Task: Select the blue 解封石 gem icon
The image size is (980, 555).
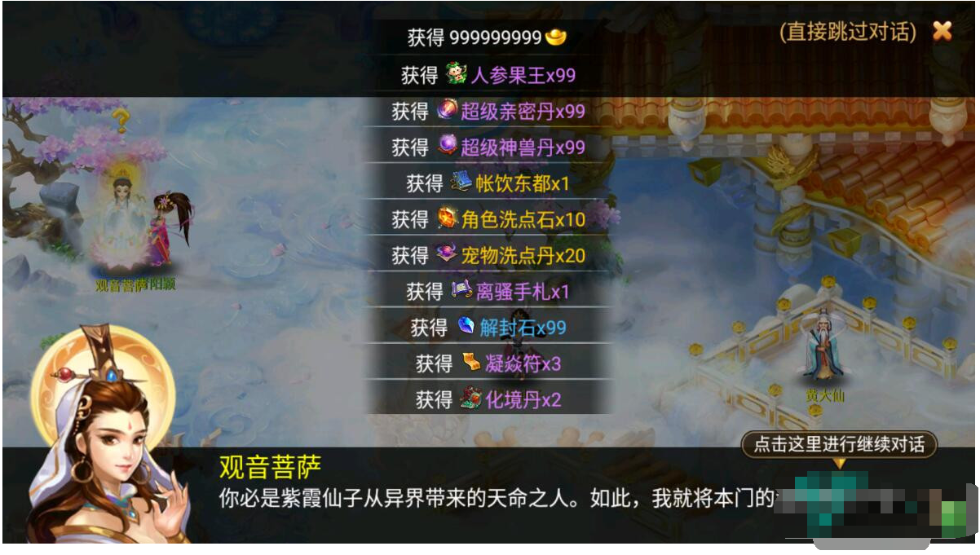Action: 466,327
